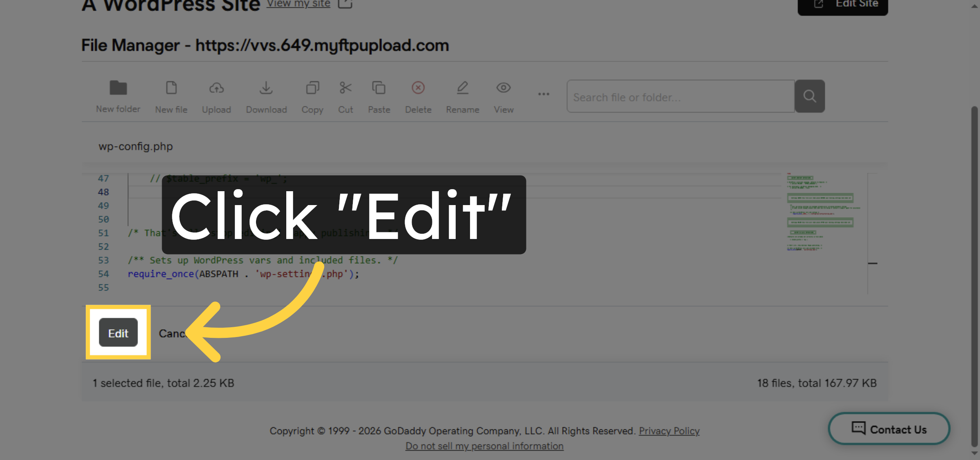Cut the selected file
The width and height of the screenshot is (980, 460).
pos(345,96)
